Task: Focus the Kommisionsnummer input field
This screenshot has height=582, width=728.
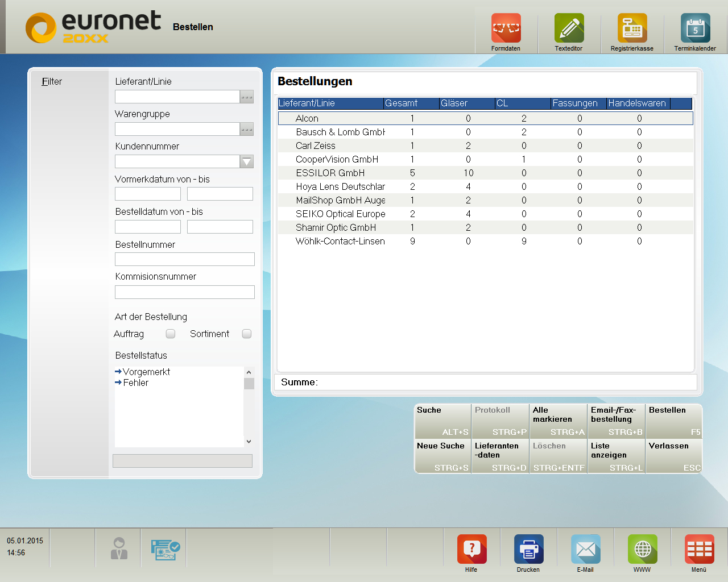Action: pos(185,292)
